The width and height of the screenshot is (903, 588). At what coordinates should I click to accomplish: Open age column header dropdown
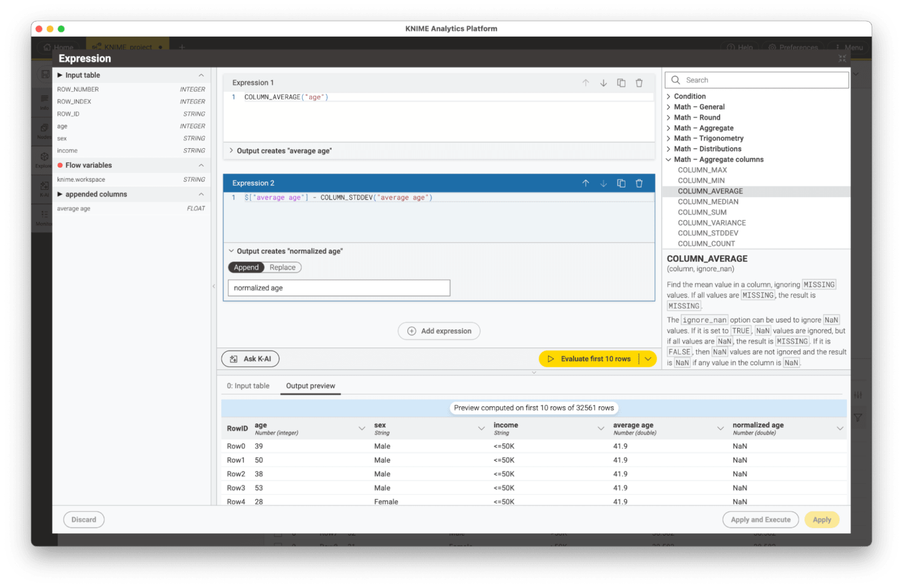click(x=362, y=429)
